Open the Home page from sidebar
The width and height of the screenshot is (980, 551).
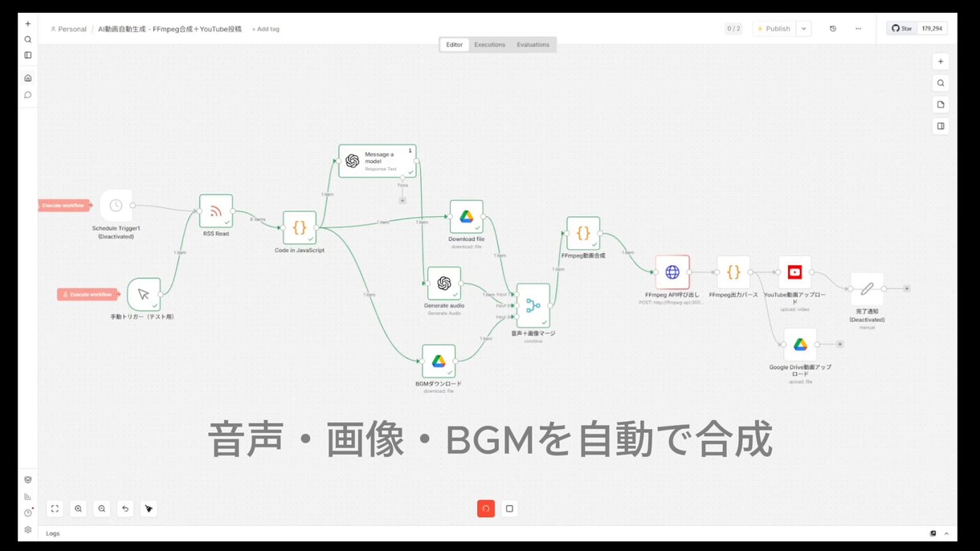pos(28,78)
